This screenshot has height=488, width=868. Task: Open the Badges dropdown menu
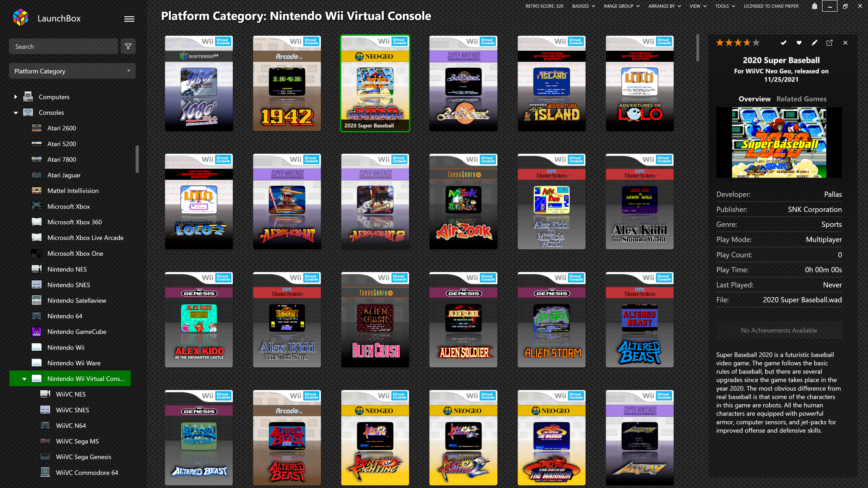(x=584, y=6)
